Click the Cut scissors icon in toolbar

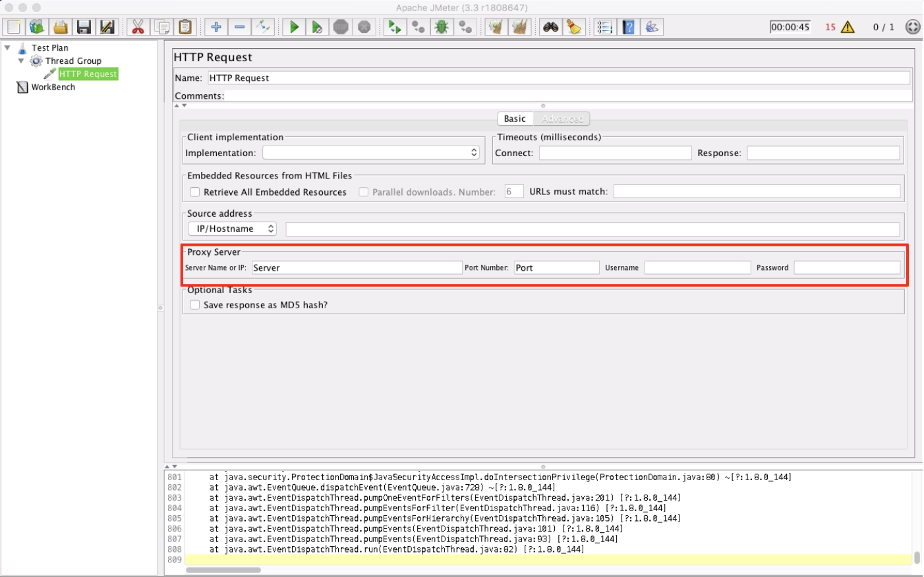(x=138, y=27)
